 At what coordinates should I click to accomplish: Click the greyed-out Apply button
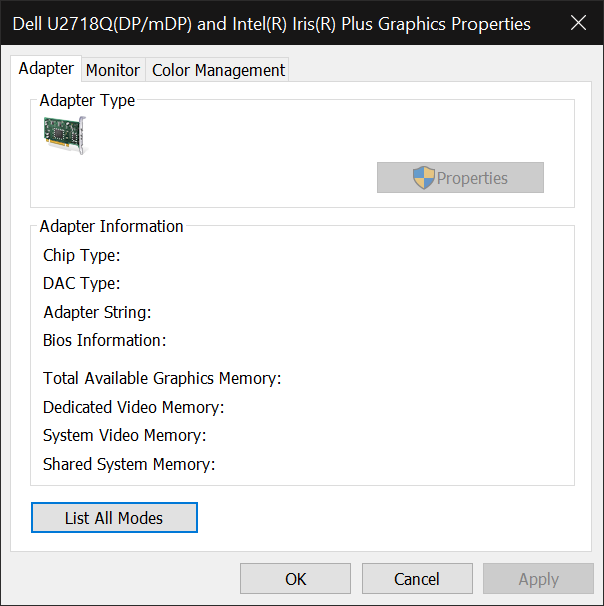pos(538,579)
